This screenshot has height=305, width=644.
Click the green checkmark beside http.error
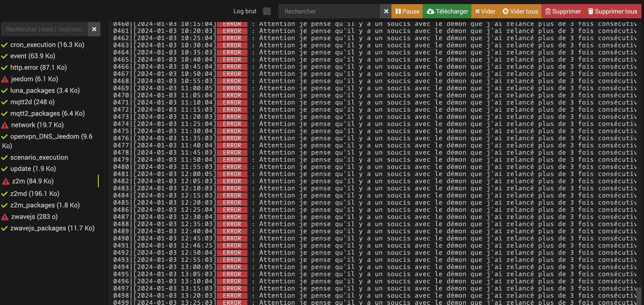pyautogui.click(x=4, y=68)
